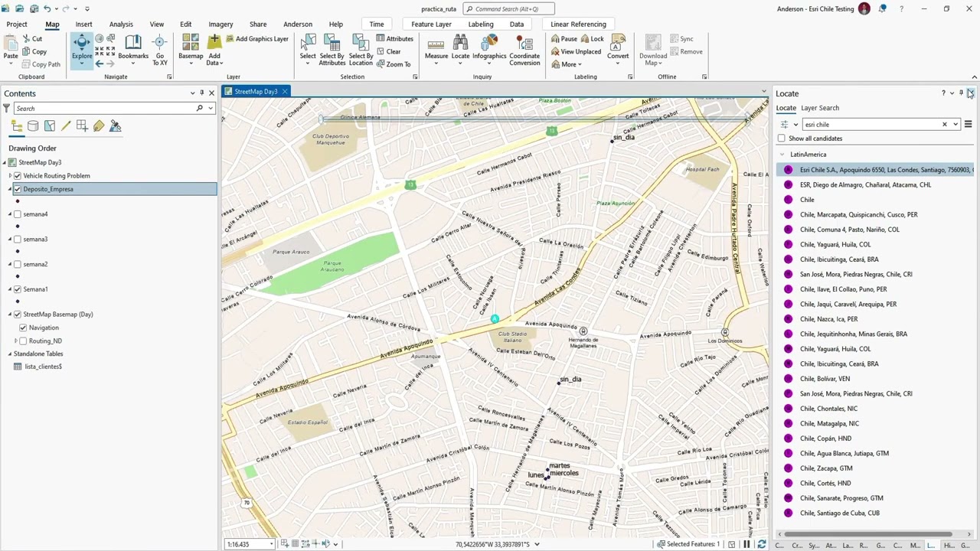980x551 pixels.
Task: Uncheck the Deposito_Empresa layer
Action: [x=18, y=189]
